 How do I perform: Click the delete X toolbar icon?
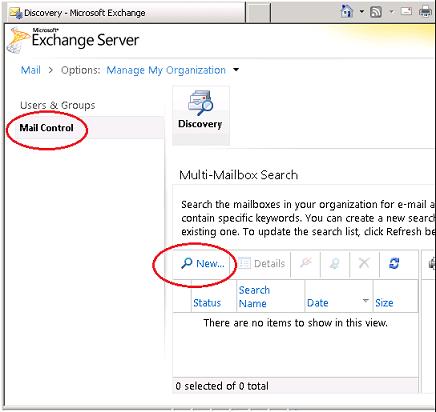click(364, 264)
